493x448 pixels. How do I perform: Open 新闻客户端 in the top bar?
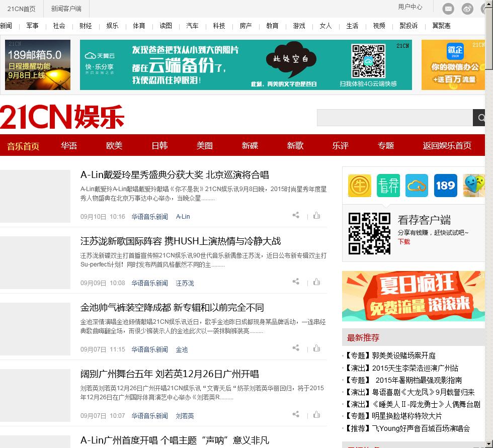66,9
